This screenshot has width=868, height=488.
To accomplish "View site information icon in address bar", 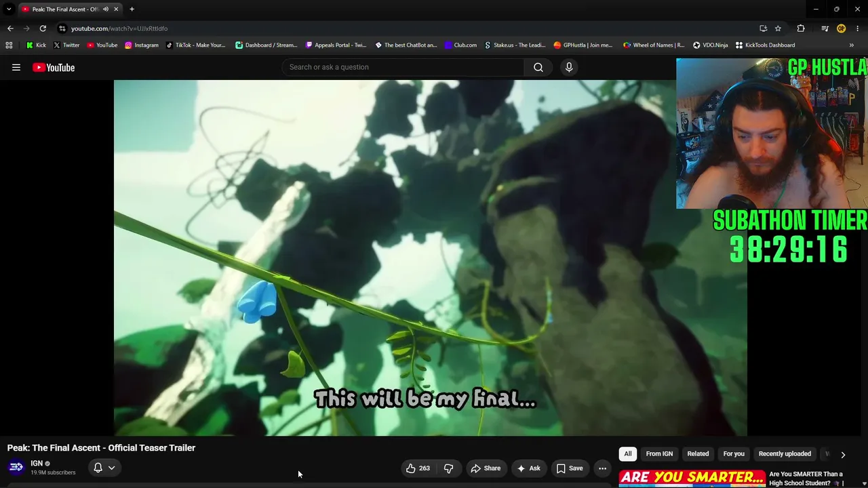I will pos(62,28).
